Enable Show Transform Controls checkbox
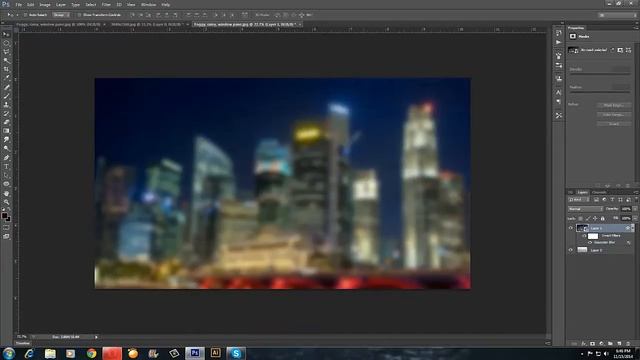The width and height of the screenshot is (640, 360). click(x=80, y=15)
